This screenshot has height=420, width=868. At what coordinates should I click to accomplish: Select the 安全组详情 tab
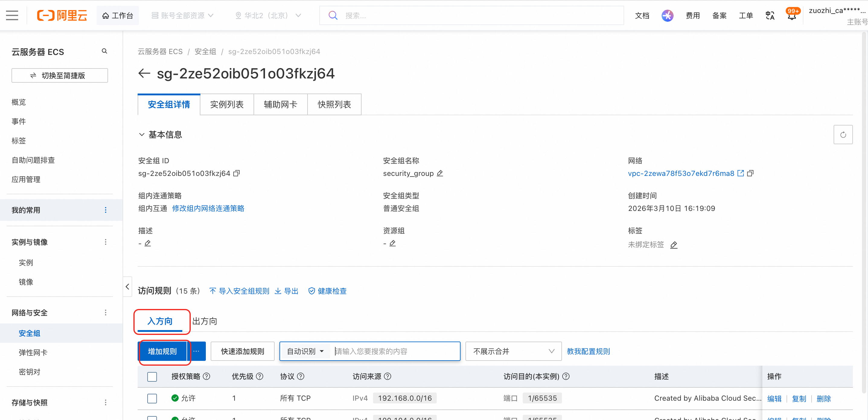pyautogui.click(x=169, y=104)
